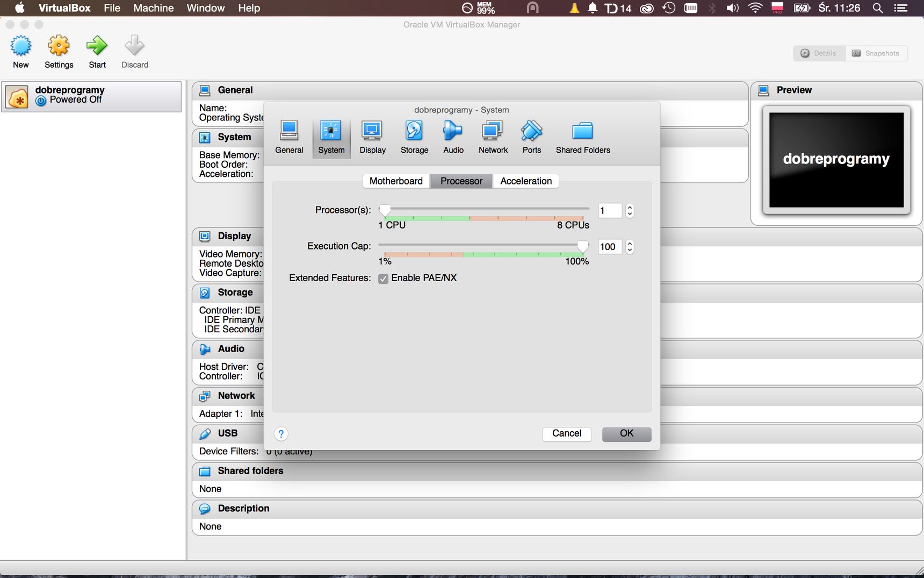Click the Cancel button

pyautogui.click(x=567, y=434)
